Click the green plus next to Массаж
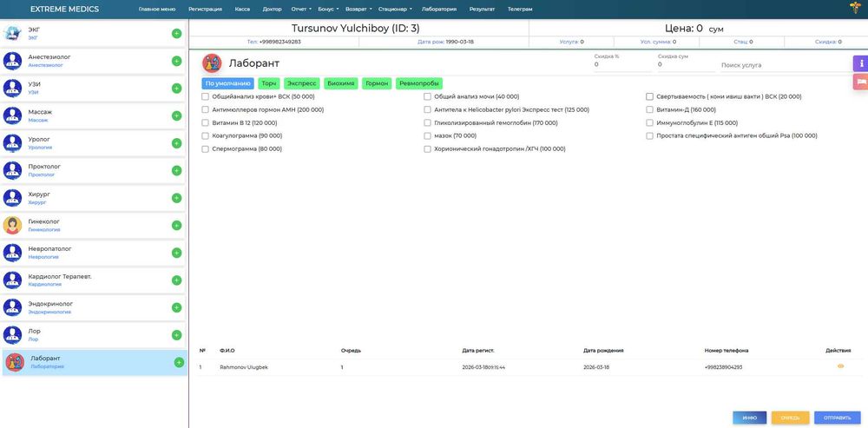Screen dimensions: 868x428 (176, 115)
